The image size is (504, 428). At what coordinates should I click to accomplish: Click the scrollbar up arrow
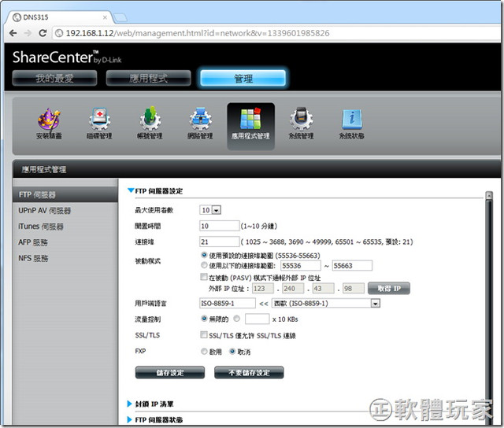(489, 195)
